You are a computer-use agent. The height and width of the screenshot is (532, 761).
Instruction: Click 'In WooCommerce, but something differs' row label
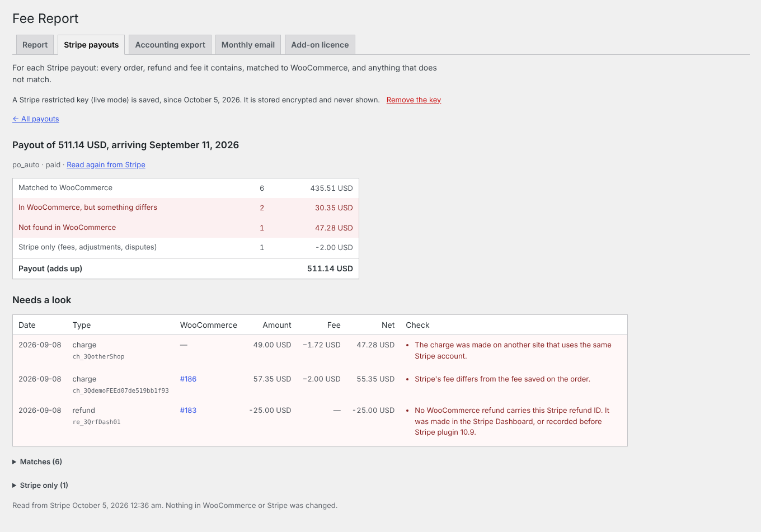(x=88, y=208)
